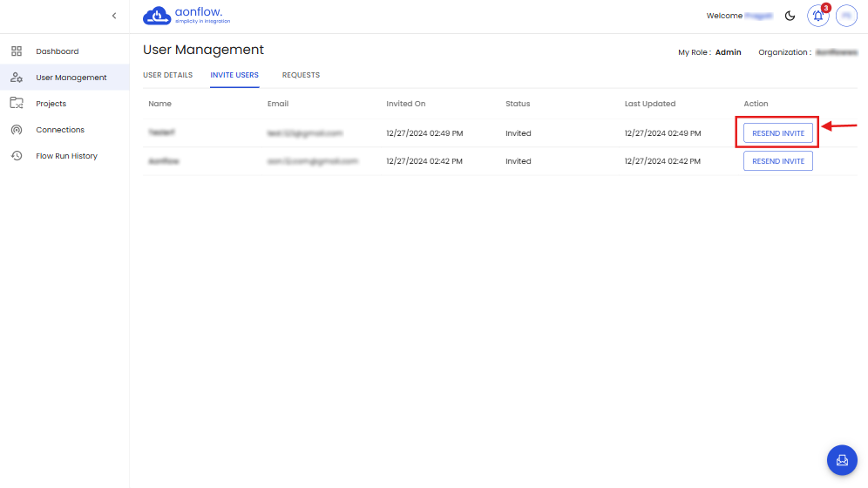Click the Dashboard grid icon

[16, 51]
